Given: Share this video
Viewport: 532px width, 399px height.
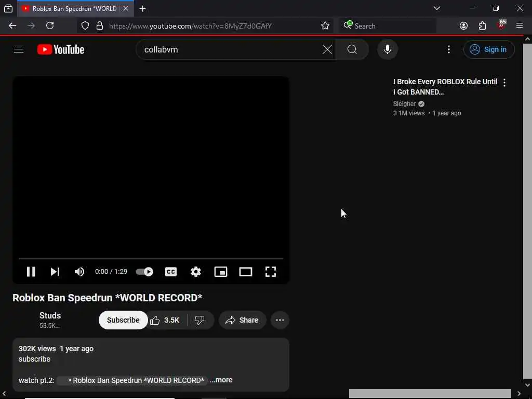Looking at the screenshot, I should (x=242, y=320).
